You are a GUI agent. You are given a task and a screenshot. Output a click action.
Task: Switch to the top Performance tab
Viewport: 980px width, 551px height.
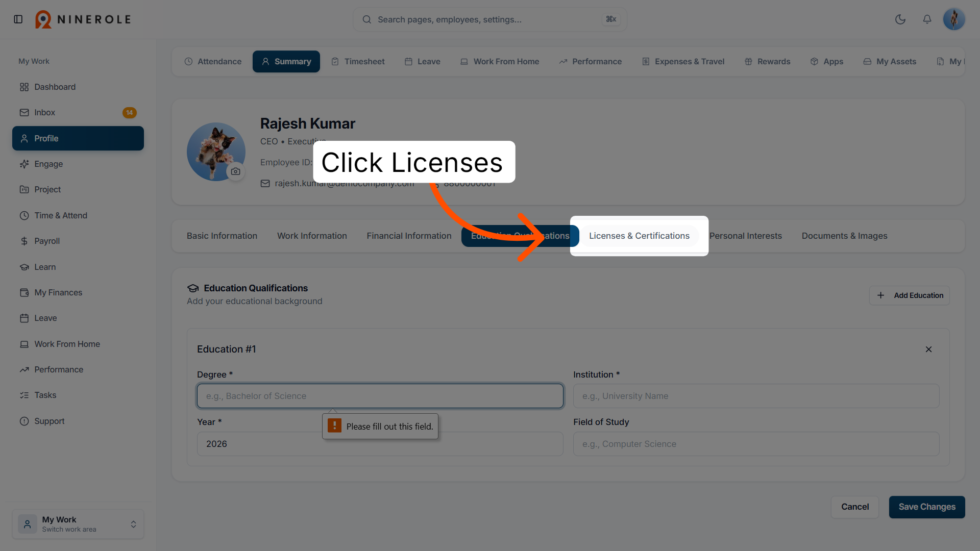click(590, 62)
